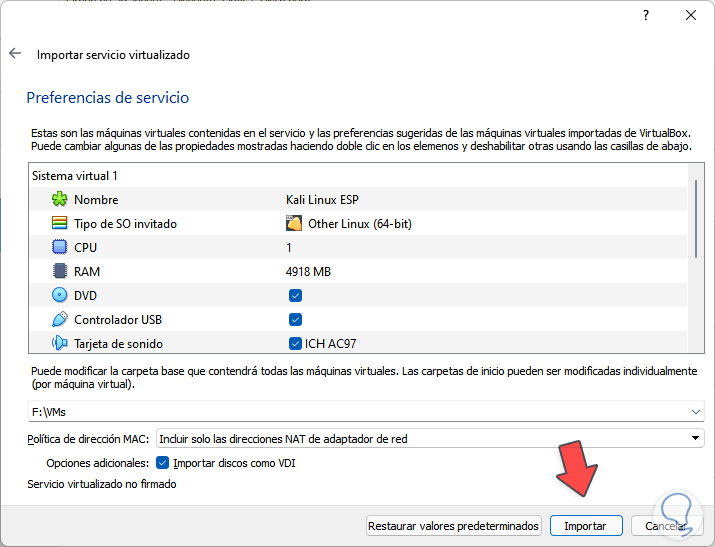Screen dimensions: 715x547
Task: Open help with the question mark
Action: pos(646,15)
